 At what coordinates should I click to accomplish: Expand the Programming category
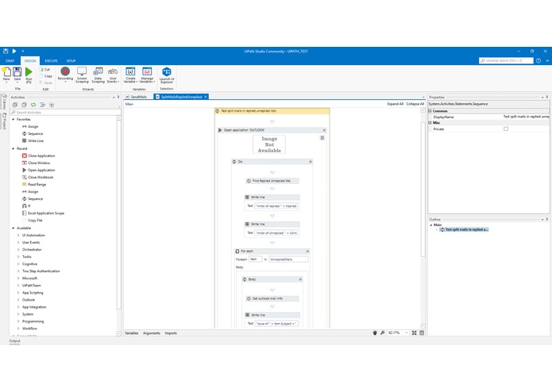(x=18, y=321)
